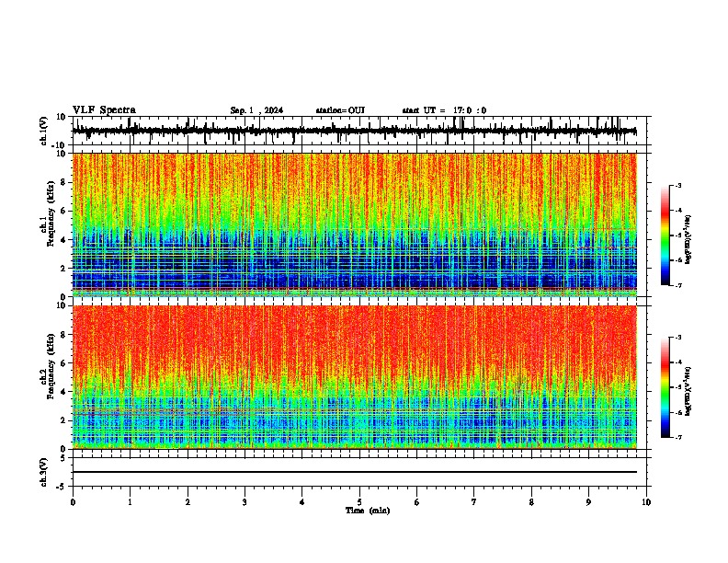
Task: Click the ch.2 color scale bar
Action: [x=665, y=387]
